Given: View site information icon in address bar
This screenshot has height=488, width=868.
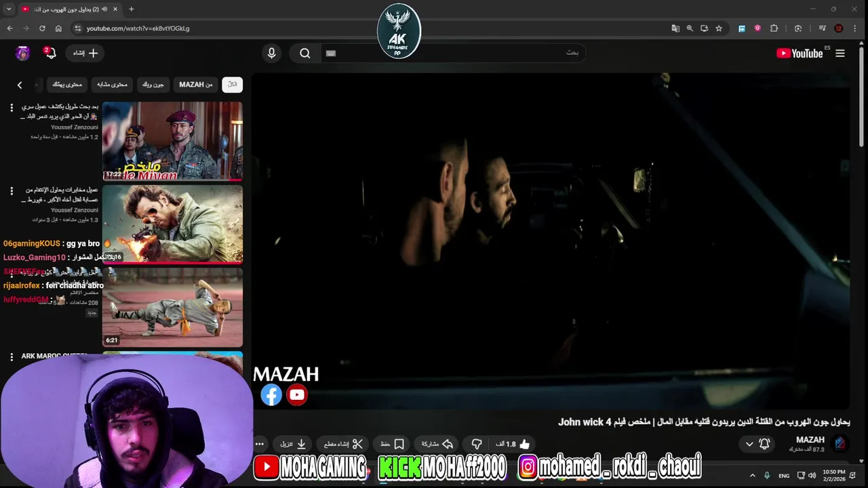Looking at the screenshot, I should (77, 28).
